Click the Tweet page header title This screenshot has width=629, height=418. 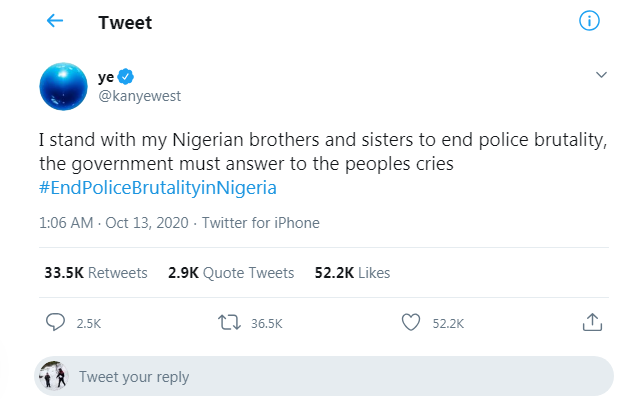125,22
